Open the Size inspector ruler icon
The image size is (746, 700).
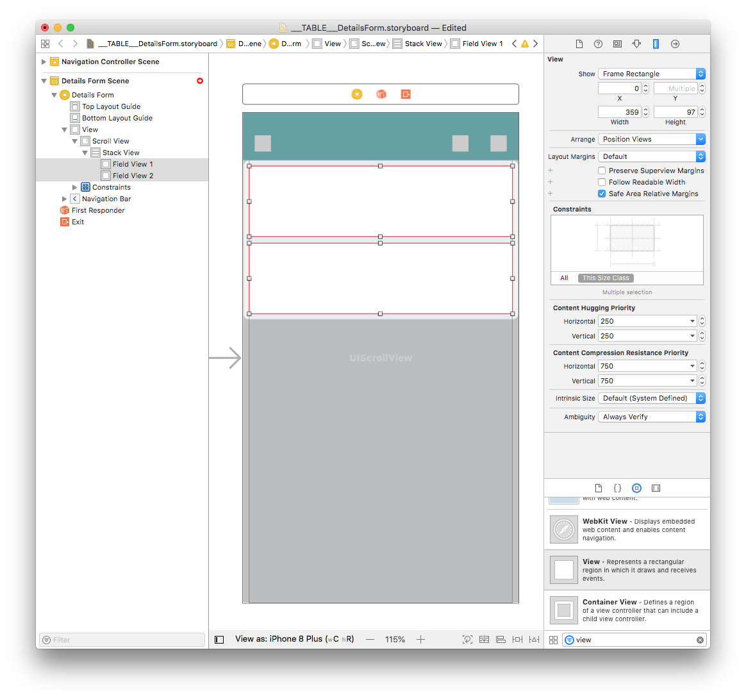(656, 44)
